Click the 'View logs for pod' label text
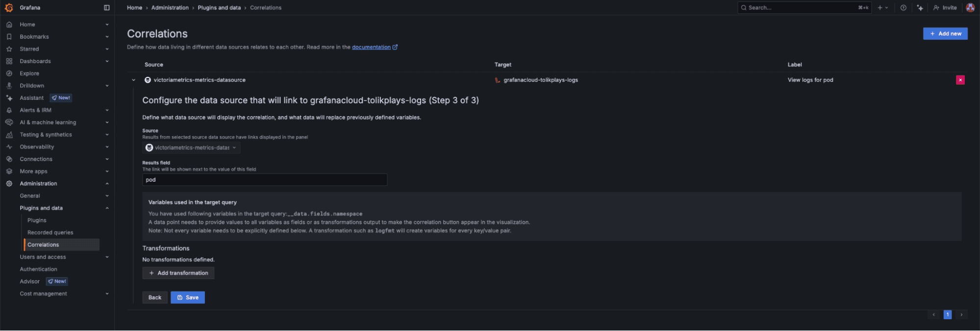This screenshot has width=980, height=331. pyautogui.click(x=810, y=80)
